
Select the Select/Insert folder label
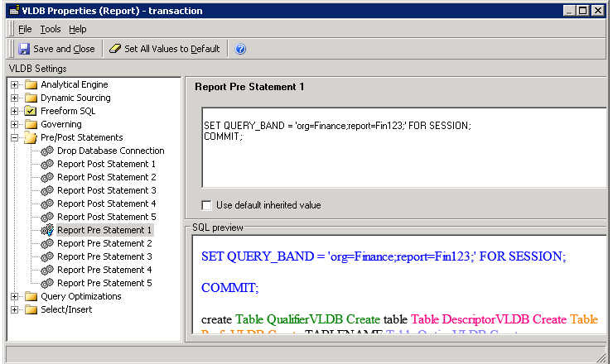coord(66,309)
